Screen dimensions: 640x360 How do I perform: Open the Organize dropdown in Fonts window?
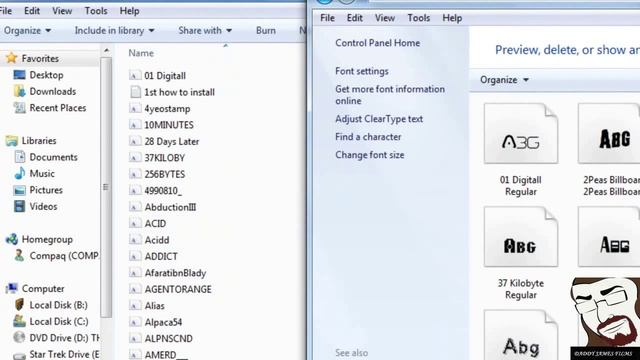pos(504,80)
